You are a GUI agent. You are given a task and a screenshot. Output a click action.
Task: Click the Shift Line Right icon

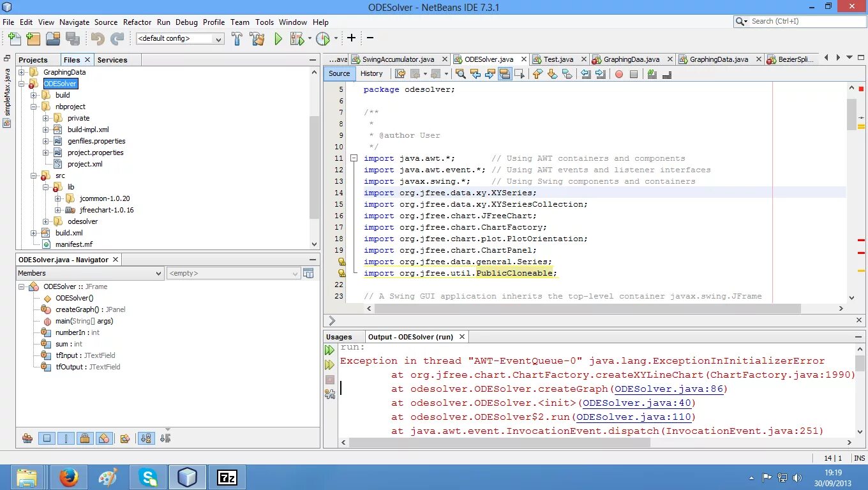coord(600,74)
